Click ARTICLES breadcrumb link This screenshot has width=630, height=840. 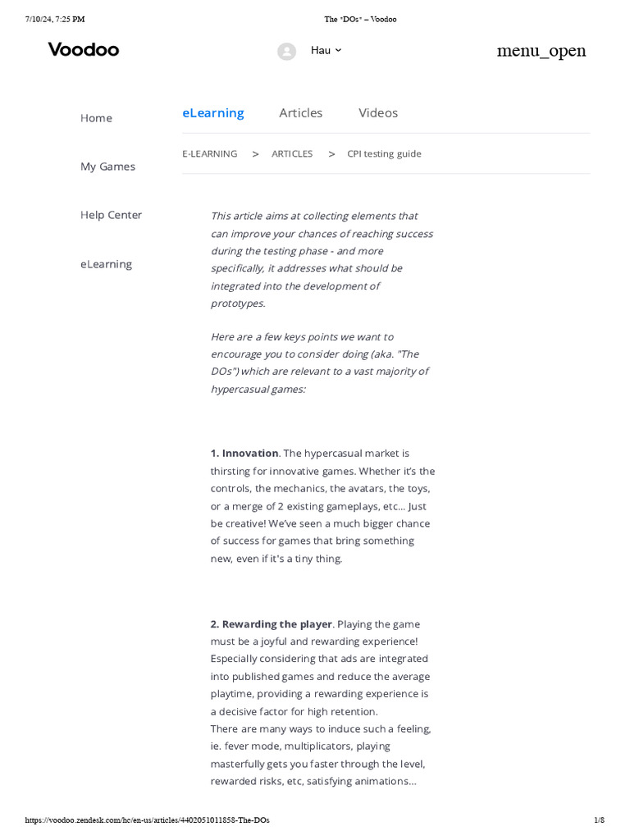[x=292, y=154]
